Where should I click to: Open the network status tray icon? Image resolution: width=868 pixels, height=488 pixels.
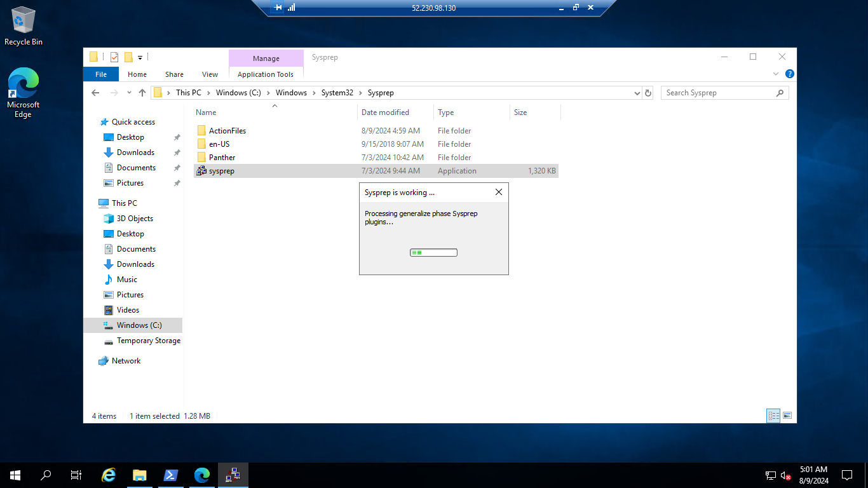(771, 475)
